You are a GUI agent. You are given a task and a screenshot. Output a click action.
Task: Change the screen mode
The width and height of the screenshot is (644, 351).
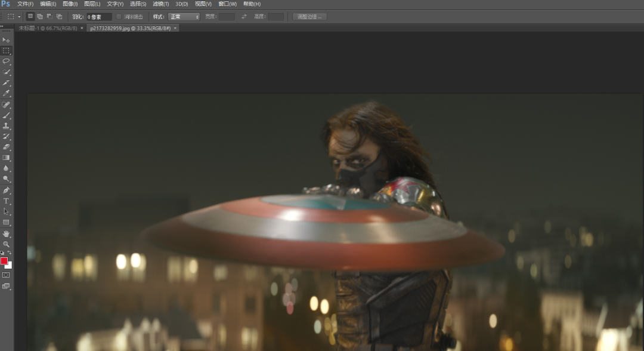pos(6,286)
